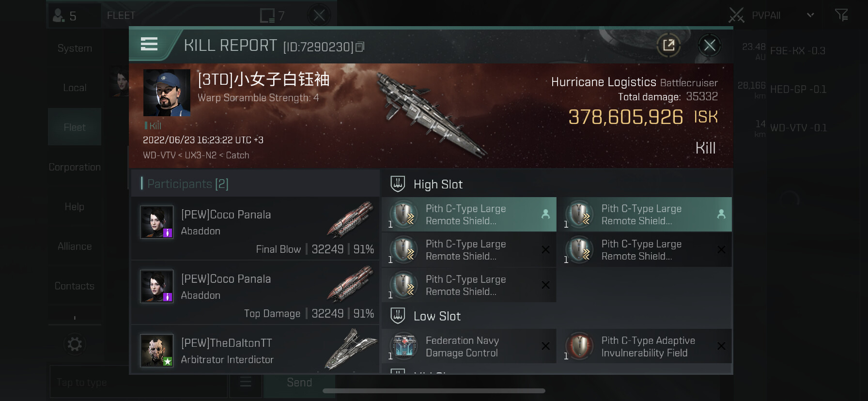Collapse the High Slot section
This screenshot has height=401, width=868.
pos(427,184)
